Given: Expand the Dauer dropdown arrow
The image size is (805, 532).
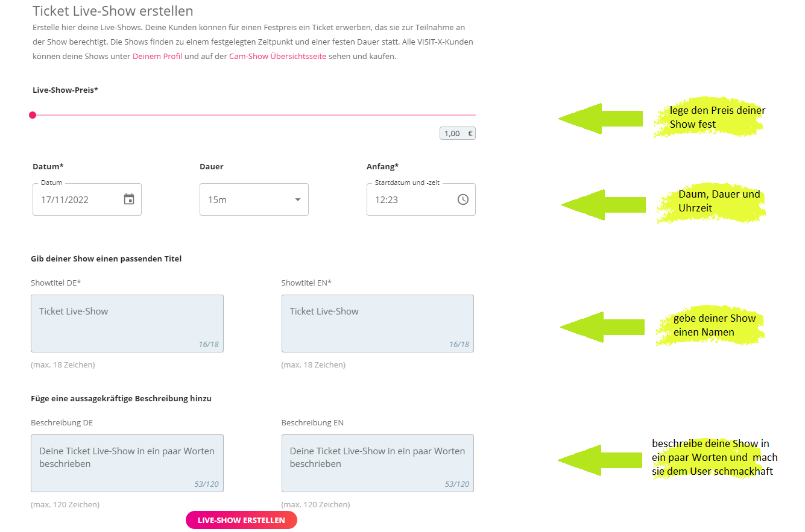Looking at the screenshot, I should [297, 200].
